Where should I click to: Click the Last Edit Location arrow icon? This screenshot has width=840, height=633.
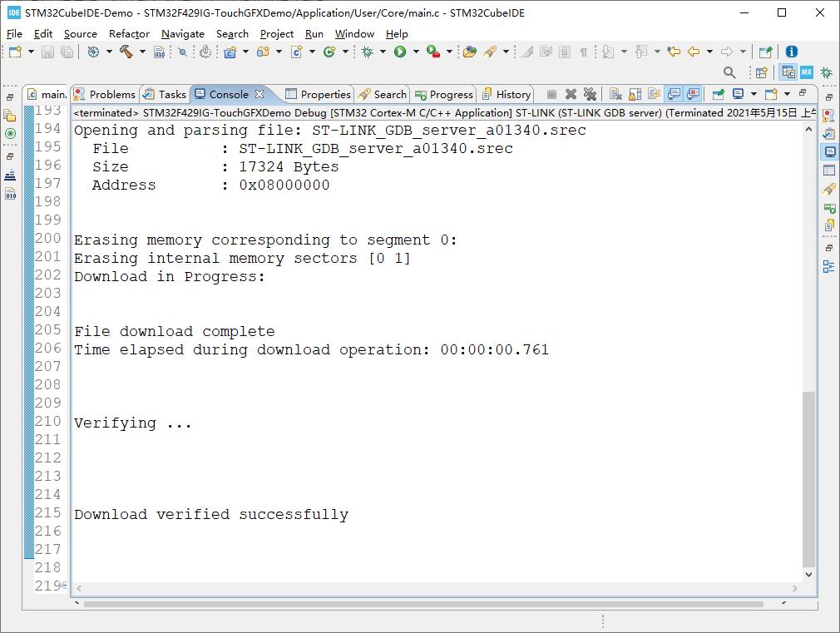click(x=674, y=52)
